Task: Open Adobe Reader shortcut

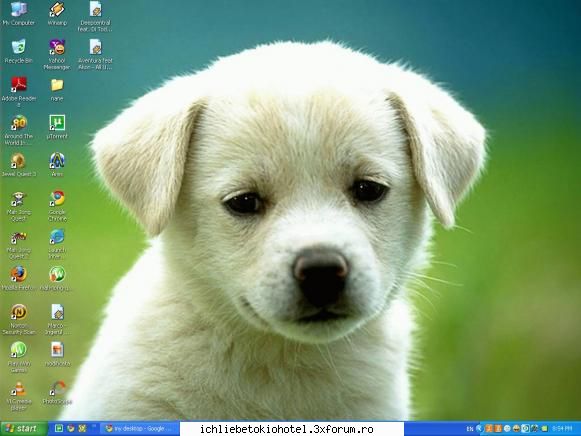Action: click(19, 92)
